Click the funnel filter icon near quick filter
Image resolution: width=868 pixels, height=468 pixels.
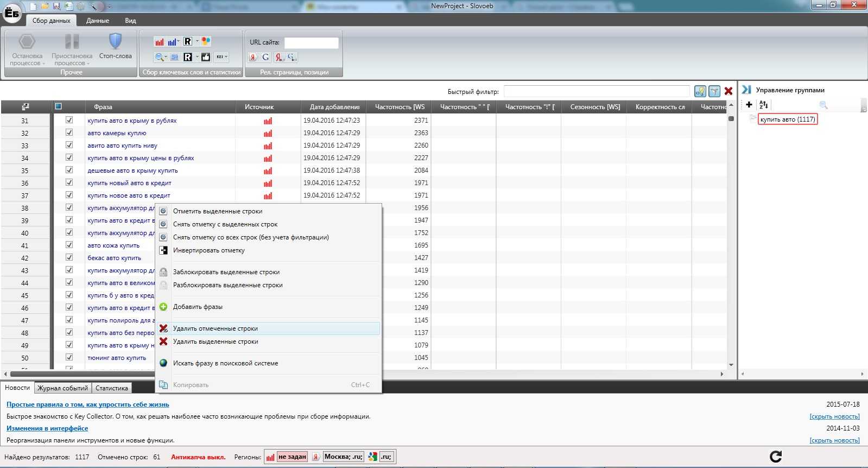tap(714, 91)
